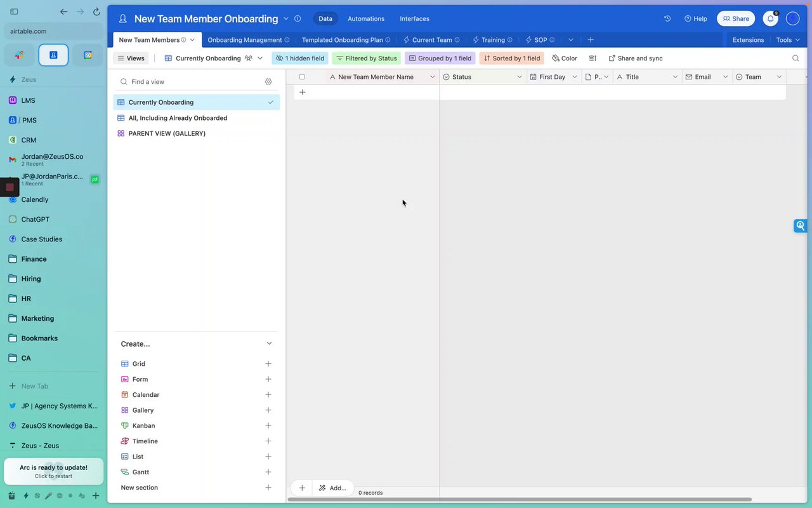Open Sorted by 1 field control
The image size is (812, 508).
(512, 58)
